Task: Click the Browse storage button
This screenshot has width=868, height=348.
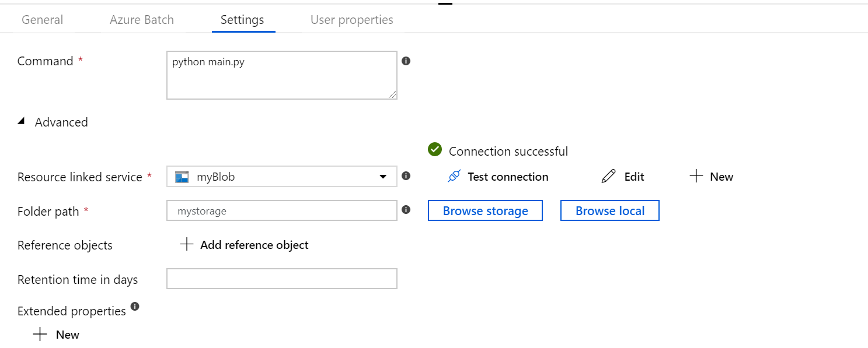Action: (485, 210)
